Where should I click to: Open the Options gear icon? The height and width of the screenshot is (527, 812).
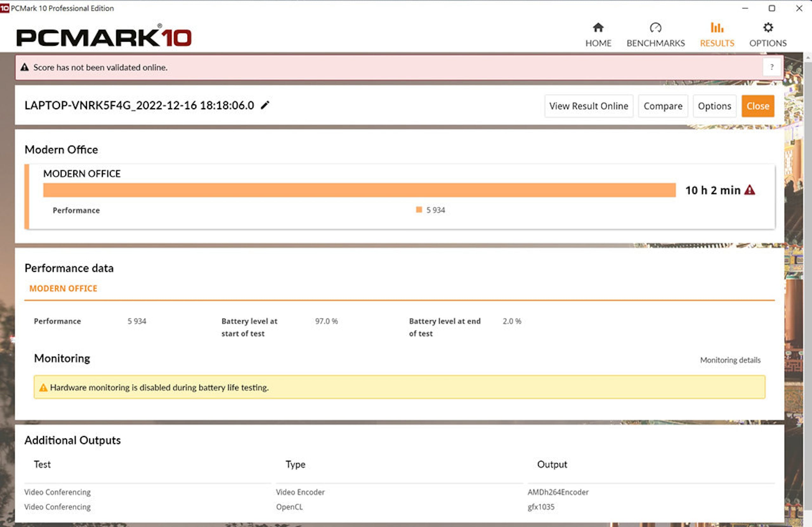(x=768, y=28)
